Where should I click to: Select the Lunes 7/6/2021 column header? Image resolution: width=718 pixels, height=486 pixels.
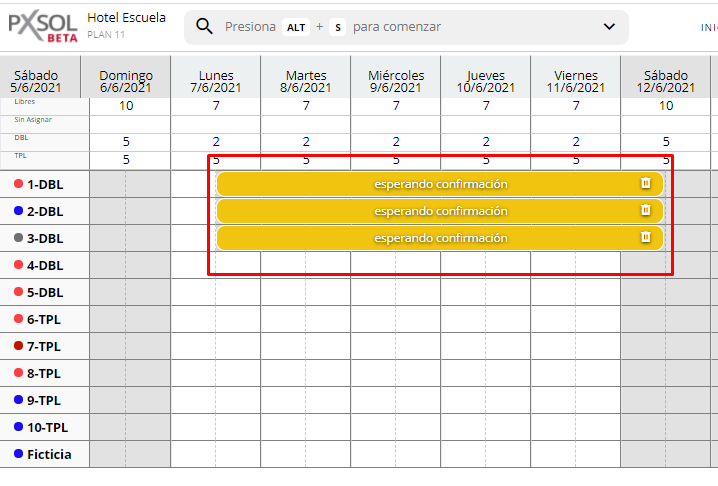coord(216,81)
